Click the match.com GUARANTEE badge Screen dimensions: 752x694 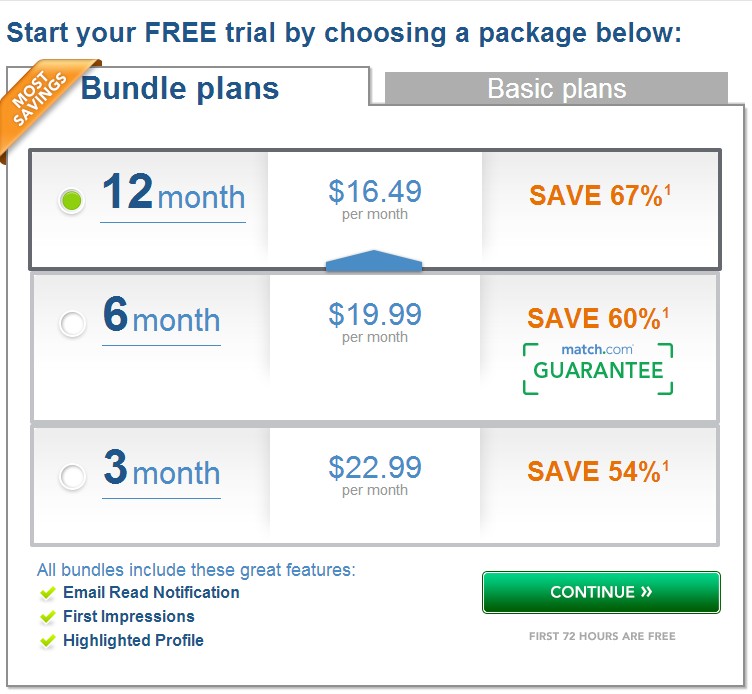click(x=598, y=369)
